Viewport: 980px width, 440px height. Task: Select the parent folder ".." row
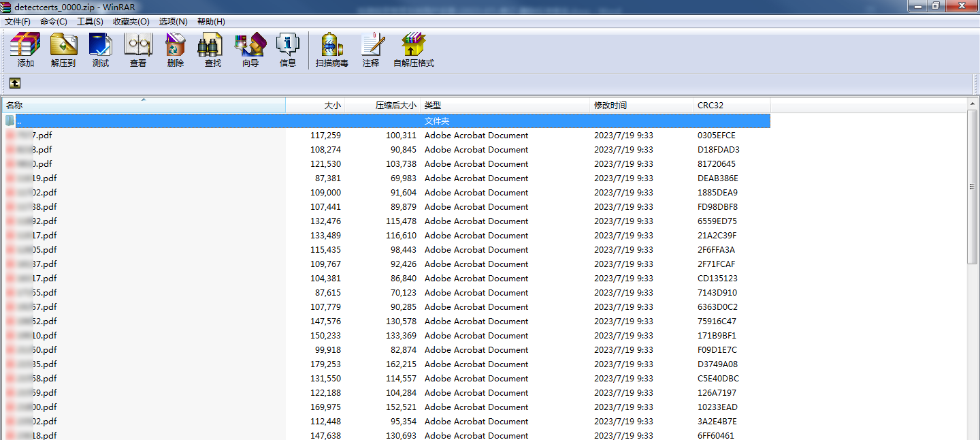204,121
